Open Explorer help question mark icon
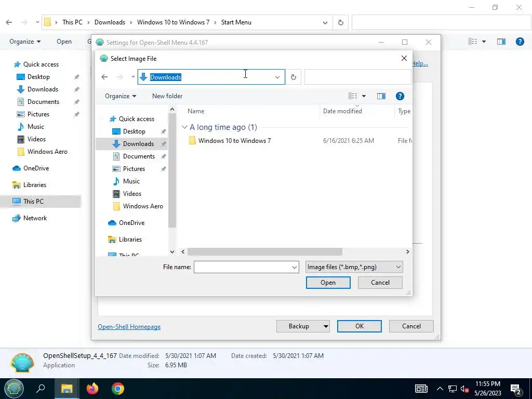Image resolution: width=532 pixels, height=399 pixels. (520, 42)
